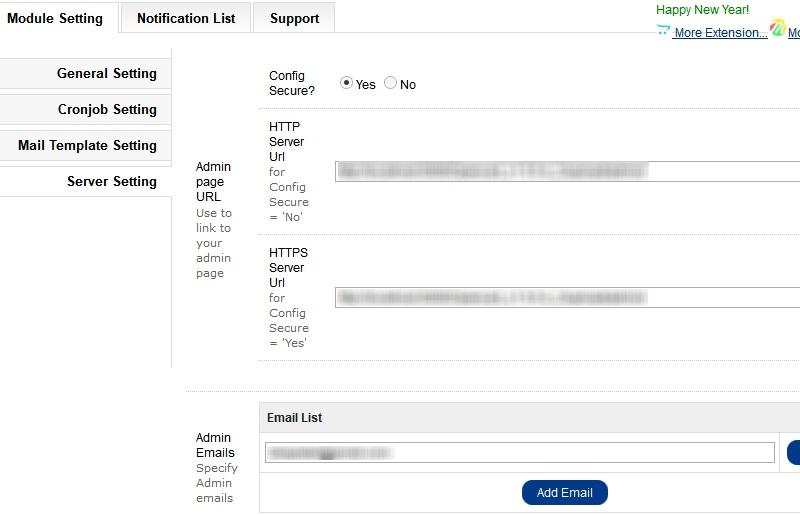Open the Notification List tab
The image size is (800, 515).
coord(186,18)
